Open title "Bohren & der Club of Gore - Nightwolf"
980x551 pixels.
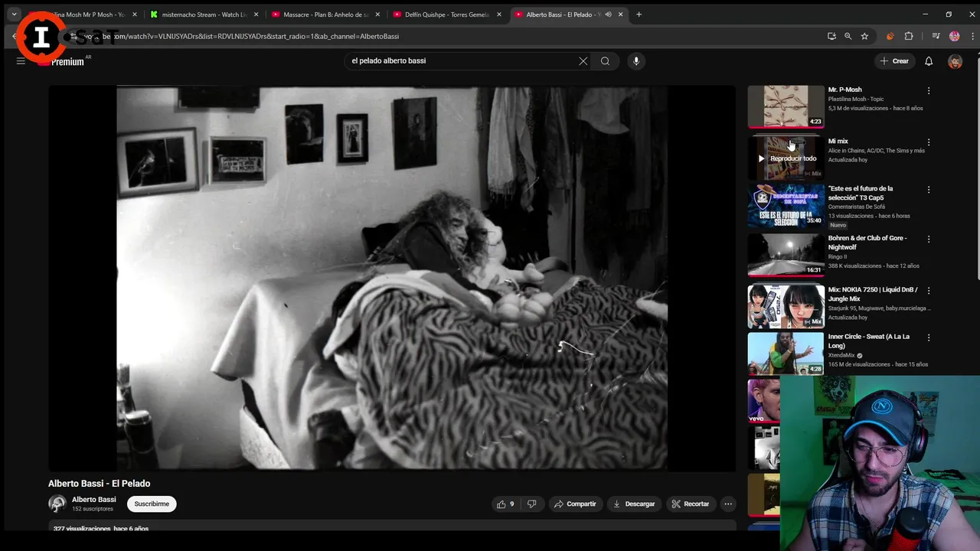coord(867,243)
